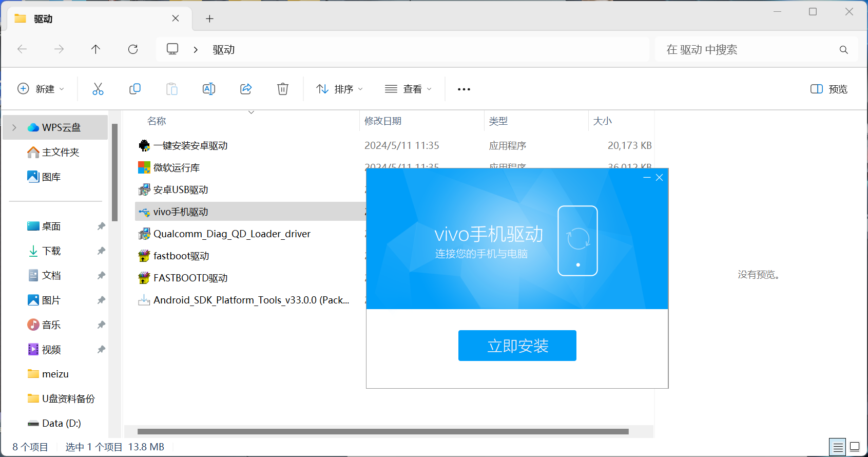Unpin 桌面 via its pin icon
This screenshot has height=457, width=868.
[101, 226]
